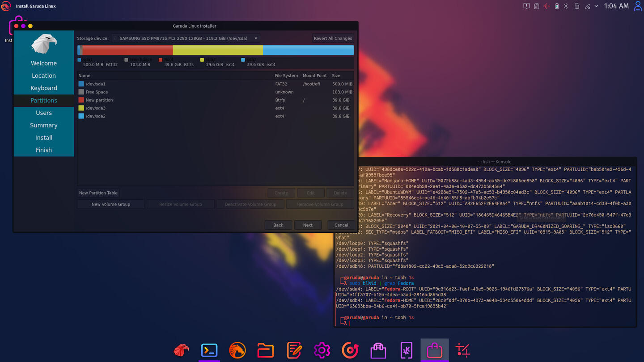Open the purple two-handled shopping bag dock icon

(378, 350)
